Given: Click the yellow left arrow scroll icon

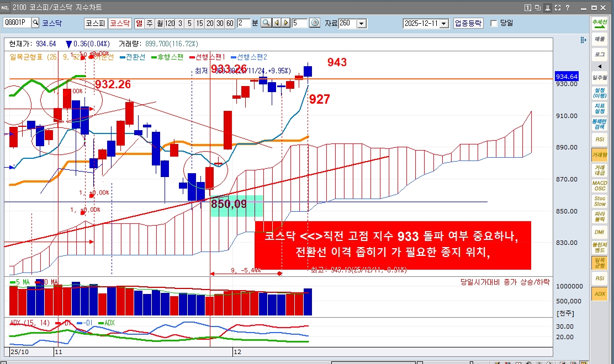Looking at the screenshot, I should click(x=277, y=23).
